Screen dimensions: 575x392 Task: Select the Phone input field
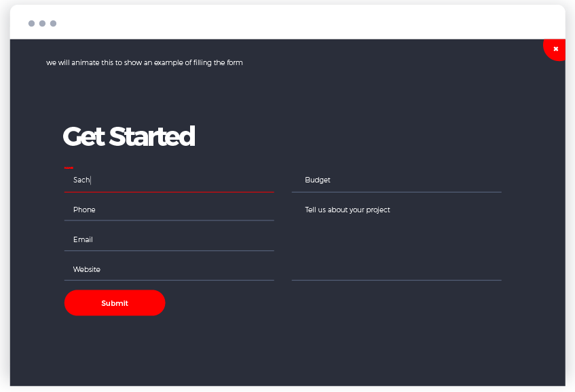click(169, 210)
